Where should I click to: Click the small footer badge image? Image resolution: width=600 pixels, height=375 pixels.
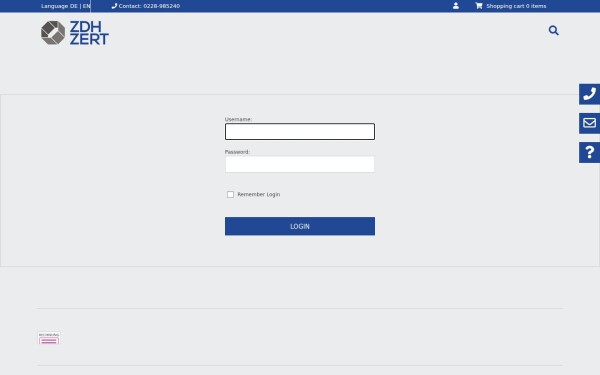pyautogui.click(x=49, y=338)
